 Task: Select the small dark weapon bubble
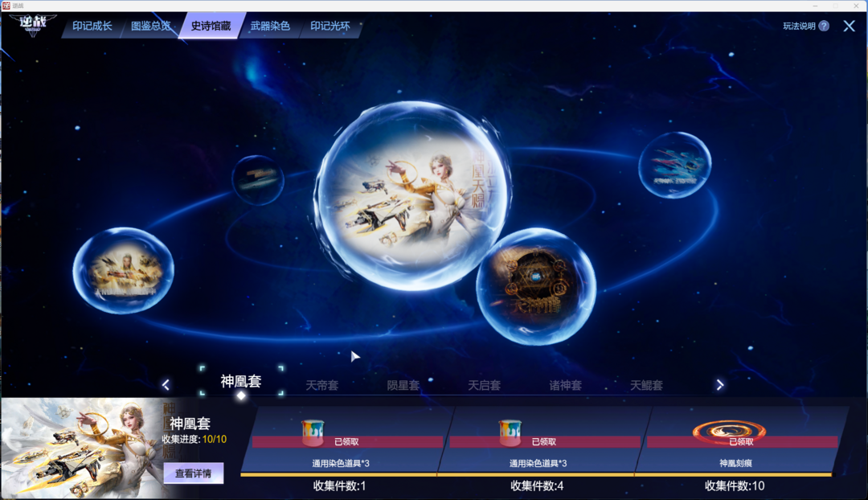[258, 179]
